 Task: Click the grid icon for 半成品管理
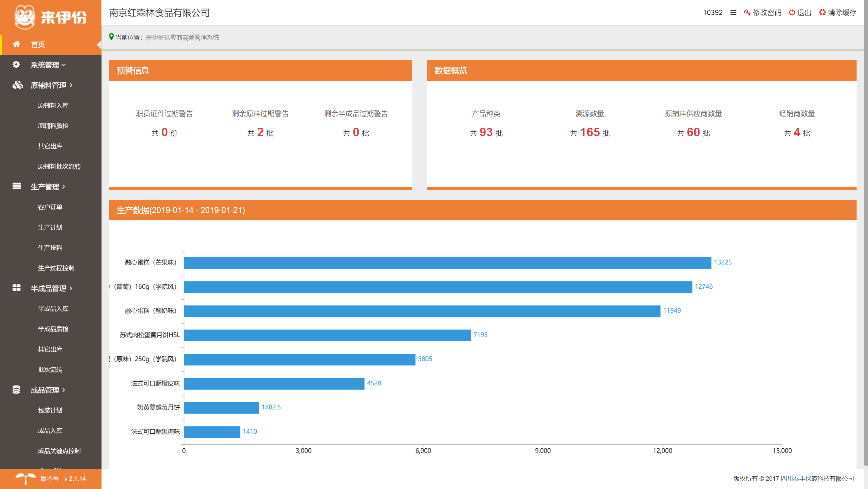point(16,288)
